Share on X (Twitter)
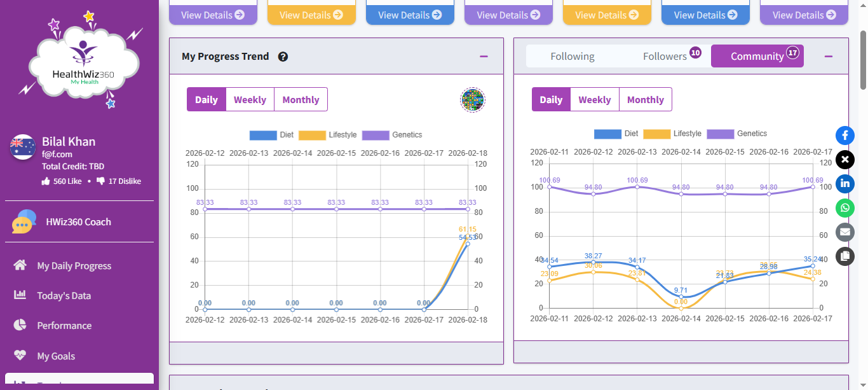Viewport: 868px width, 390px height. (x=845, y=159)
